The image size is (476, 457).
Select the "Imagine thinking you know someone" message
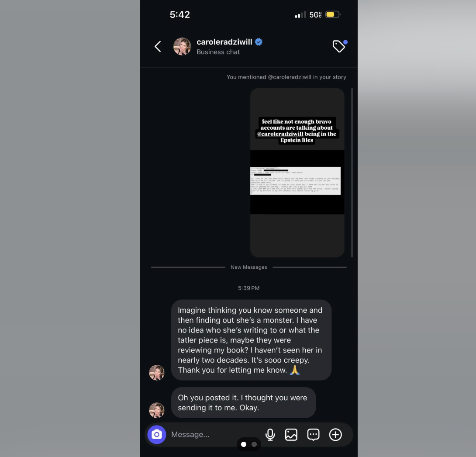pyautogui.click(x=252, y=340)
